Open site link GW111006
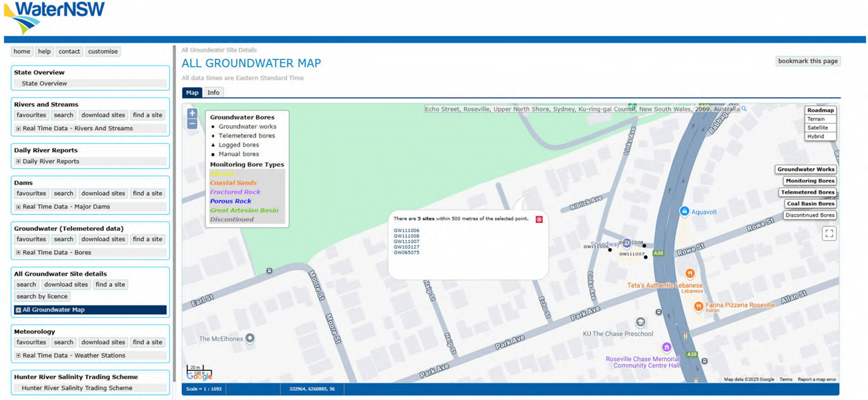 point(406,230)
